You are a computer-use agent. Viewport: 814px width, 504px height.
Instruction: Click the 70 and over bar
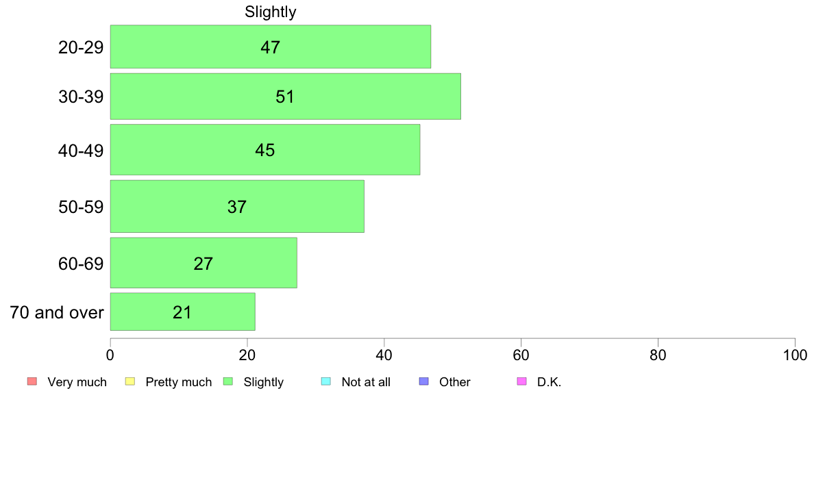pyautogui.click(x=182, y=312)
